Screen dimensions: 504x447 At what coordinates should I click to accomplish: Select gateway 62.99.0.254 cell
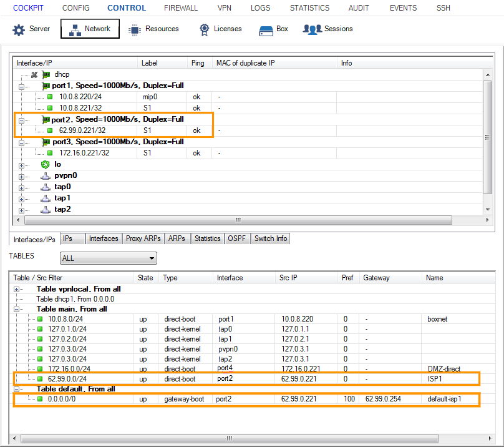[383, 399]
